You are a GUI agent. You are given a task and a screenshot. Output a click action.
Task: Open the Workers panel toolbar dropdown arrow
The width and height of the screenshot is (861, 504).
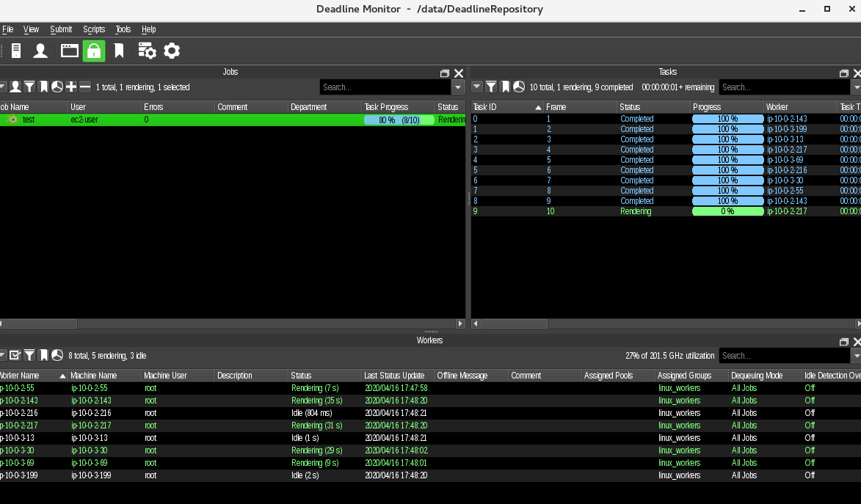[3, 356]
